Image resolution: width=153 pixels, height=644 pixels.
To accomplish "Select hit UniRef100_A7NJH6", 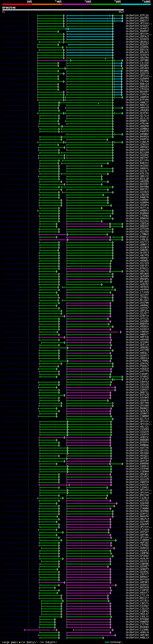I will pos(137,123).
